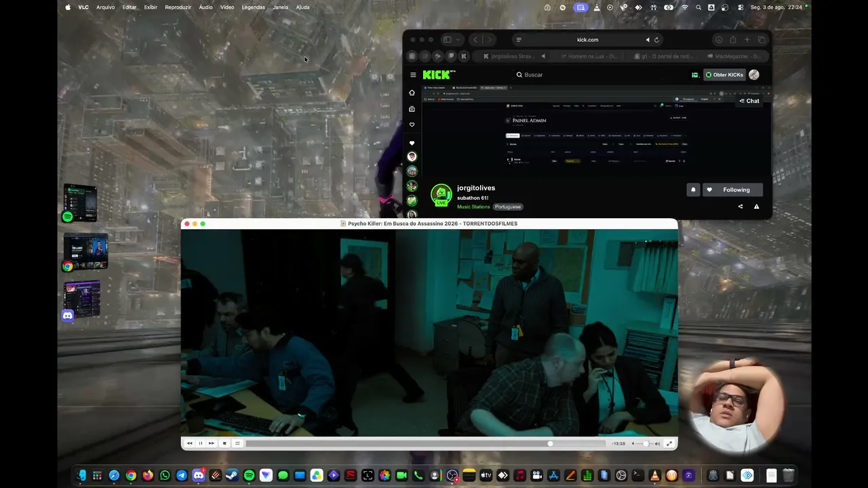Open VLC cone icon in the Dock
Screen dimensions: 868x488
654,476
